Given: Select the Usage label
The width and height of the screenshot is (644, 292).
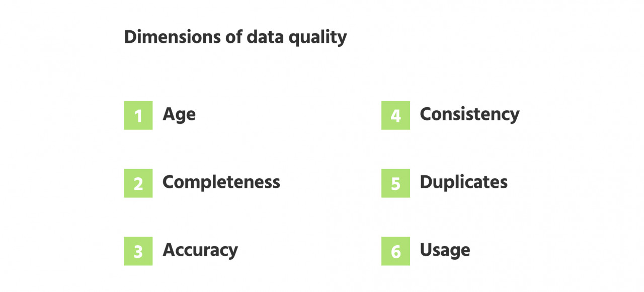Looking at the screenshot, I should [445, 250].
